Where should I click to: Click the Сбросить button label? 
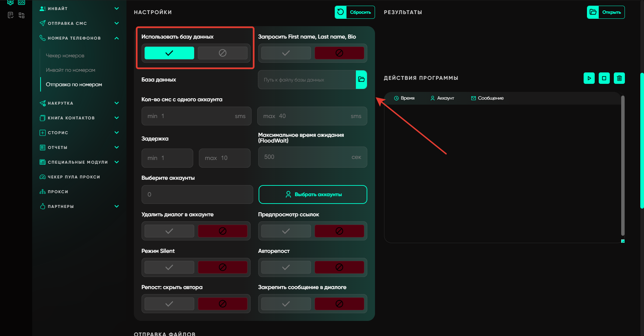[x=360, y=12]
